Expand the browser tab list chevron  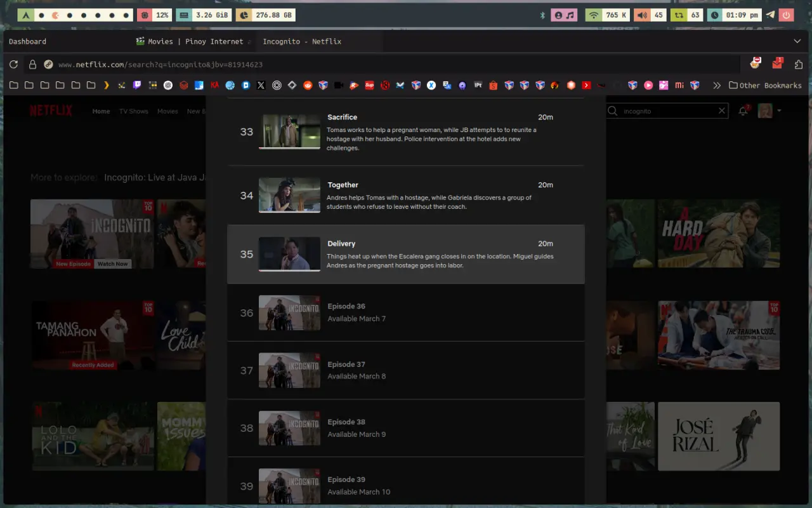coord(797,41)
